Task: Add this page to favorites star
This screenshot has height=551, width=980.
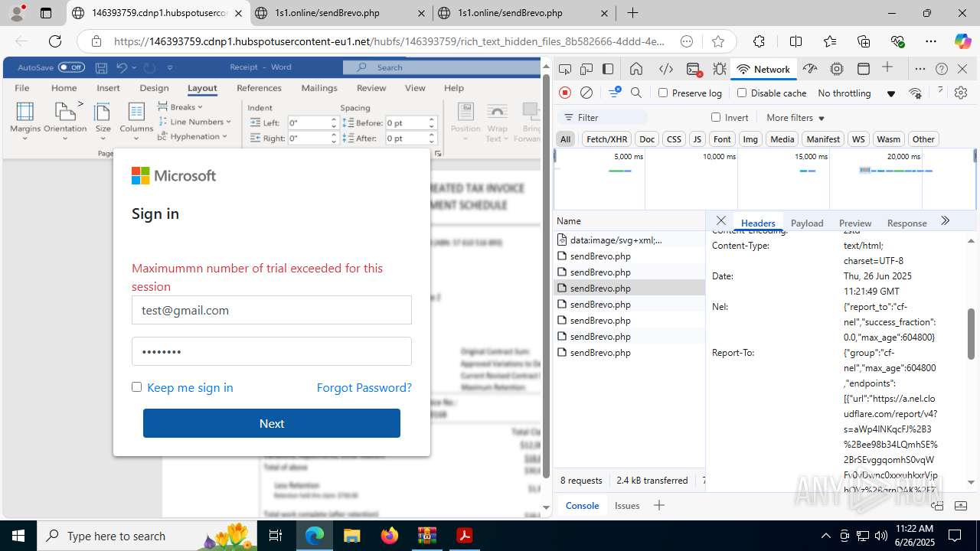Action: pyautogui.click(x=717, y=41)
